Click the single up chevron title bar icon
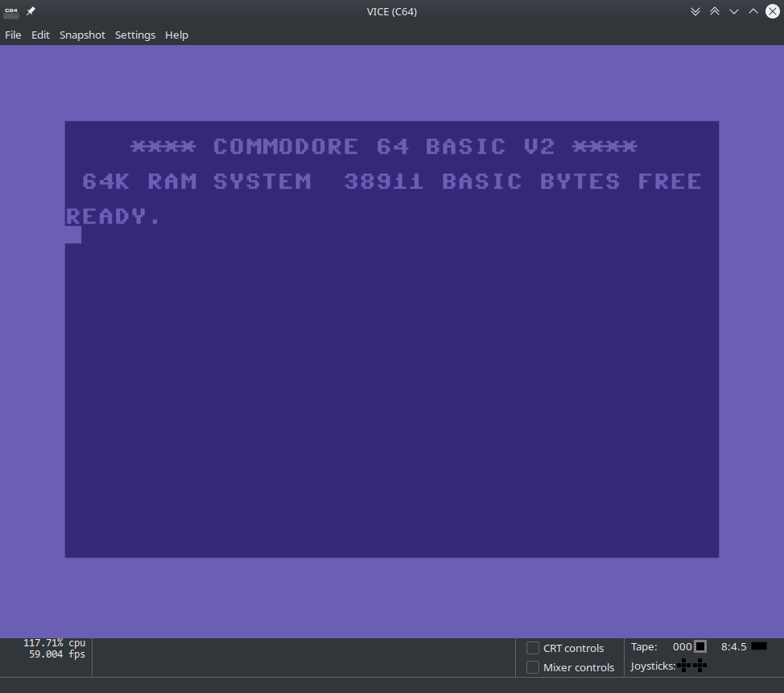Viewport: 784px width, 693px height. click(x=753, y=11)
